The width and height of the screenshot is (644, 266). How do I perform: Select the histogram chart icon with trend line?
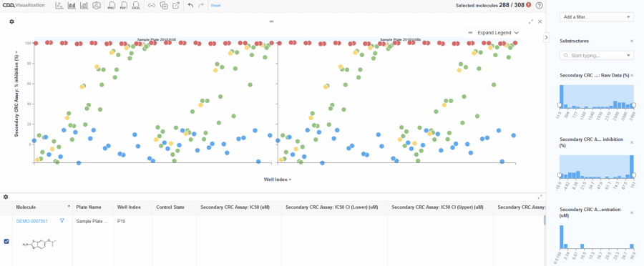click(84, 5)
